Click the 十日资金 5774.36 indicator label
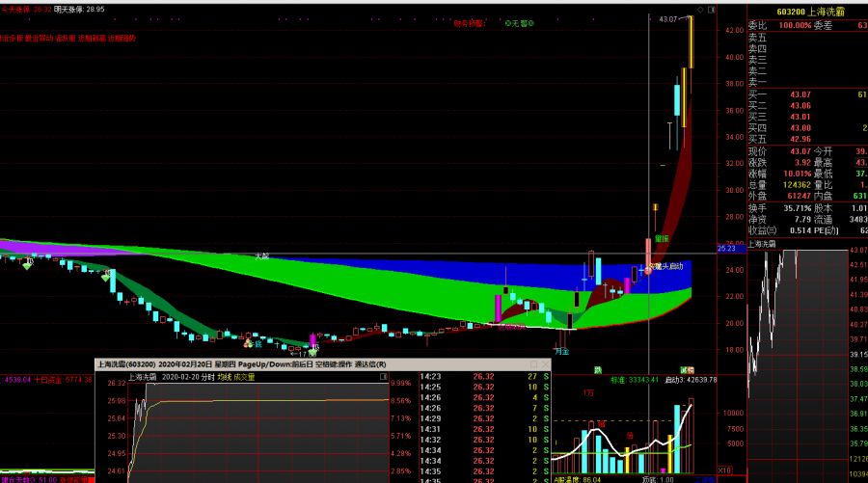Image resolution: width=868 pixels, height=483 pixels. (x=63, y=380)
